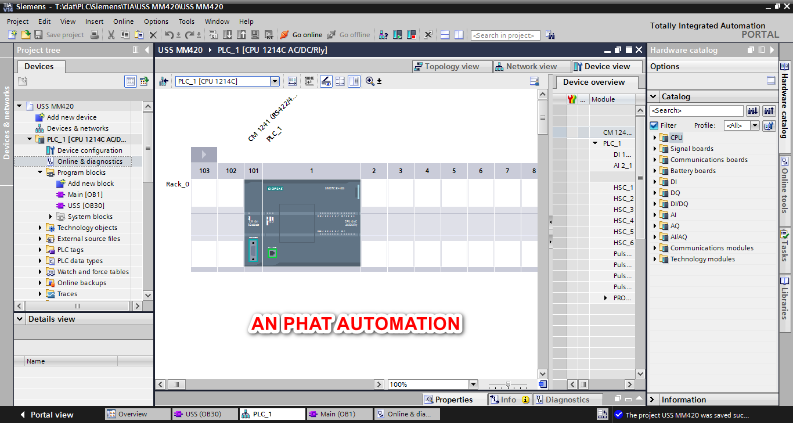Open Add new device in project tree
The image size is (793, 423).
[71, 117]
